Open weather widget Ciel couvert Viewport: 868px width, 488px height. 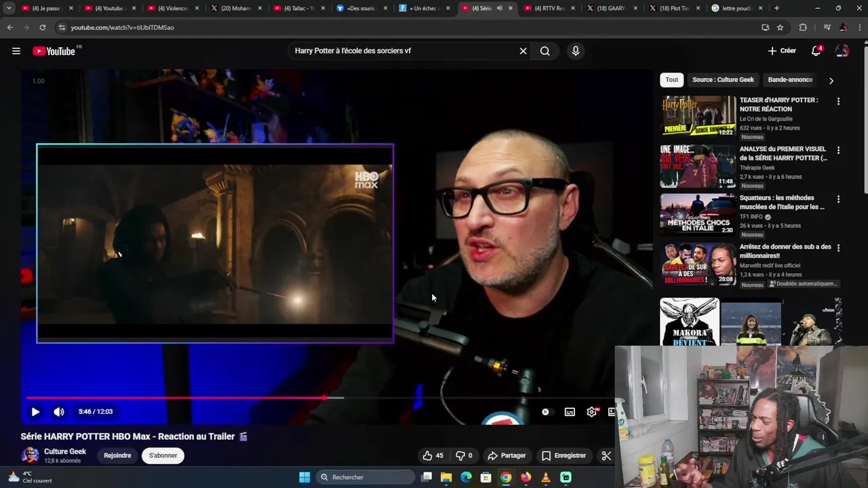click(29, 477)
